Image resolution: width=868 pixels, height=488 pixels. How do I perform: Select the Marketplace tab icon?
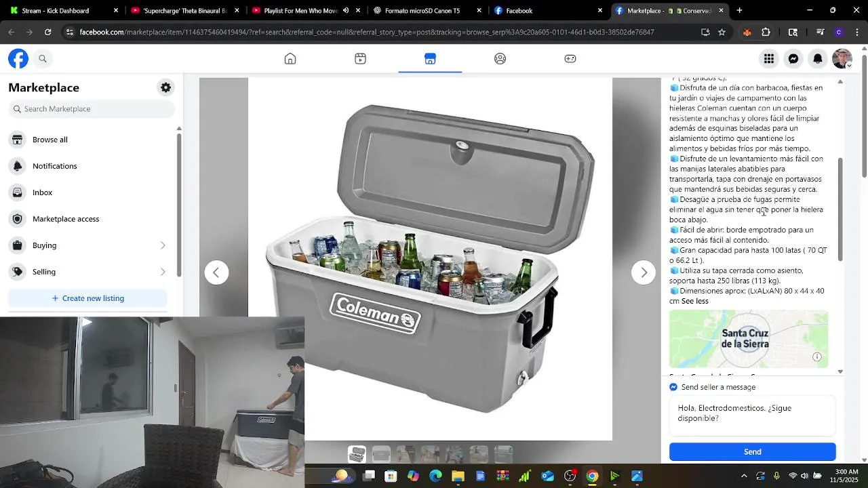[x=430, y=59]
